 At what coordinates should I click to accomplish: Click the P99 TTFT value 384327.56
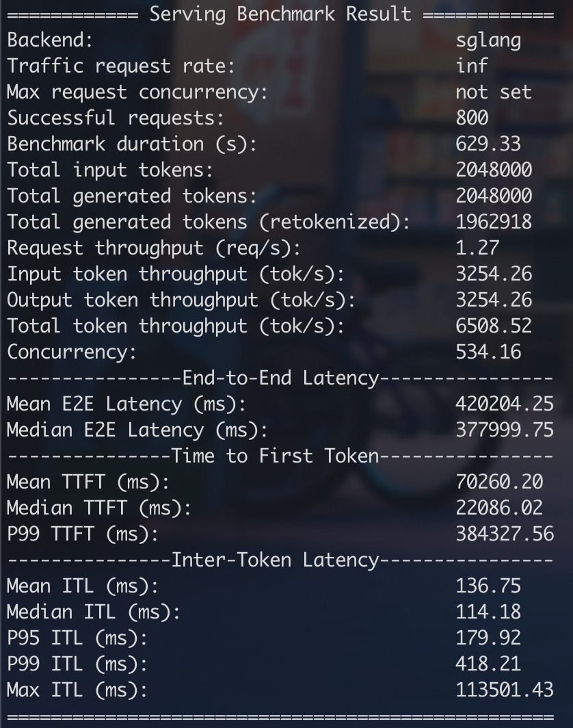tap(504, 534)
